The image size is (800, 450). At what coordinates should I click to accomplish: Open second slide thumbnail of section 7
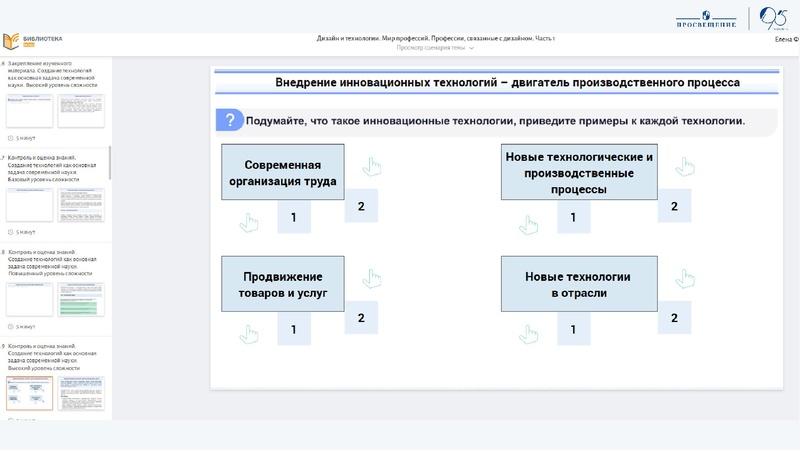[x=81, y=205]
